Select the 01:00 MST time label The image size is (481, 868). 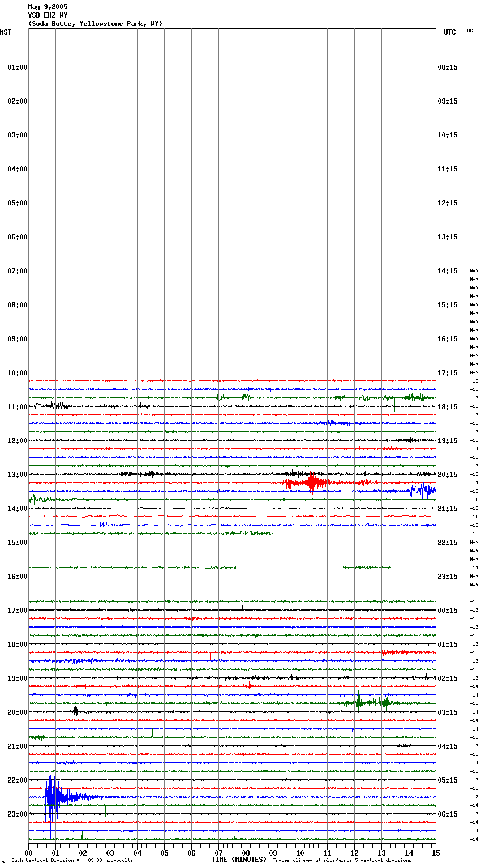point(18,67)
